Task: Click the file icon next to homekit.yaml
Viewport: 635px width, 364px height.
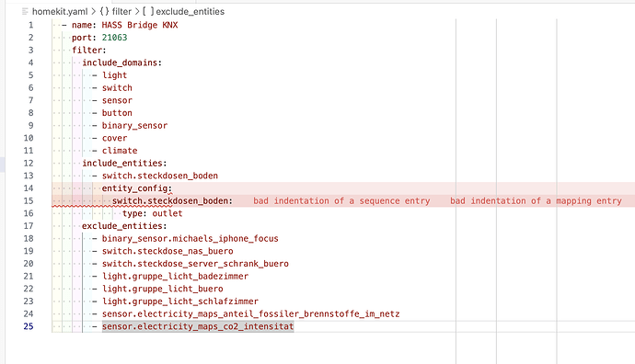Action: pos(25,11)
